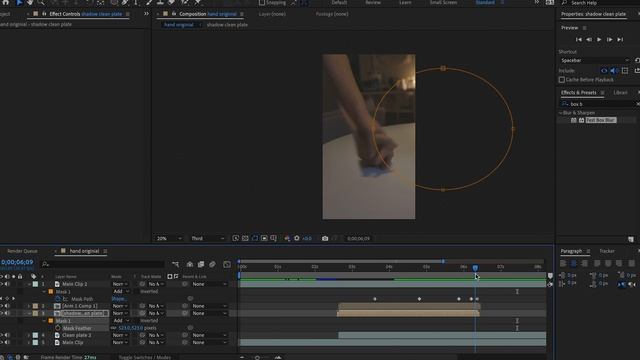Viewport: 640px width, 360px height.
Task: Open the shadow clean plate breadcrumb
Action: tap(227, 25)
